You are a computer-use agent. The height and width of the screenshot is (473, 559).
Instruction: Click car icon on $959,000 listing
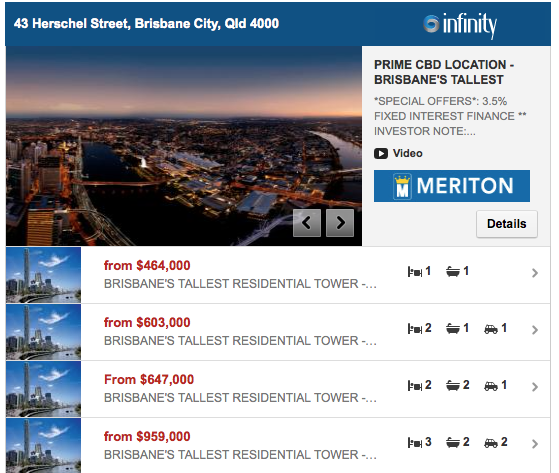[491, 443]
